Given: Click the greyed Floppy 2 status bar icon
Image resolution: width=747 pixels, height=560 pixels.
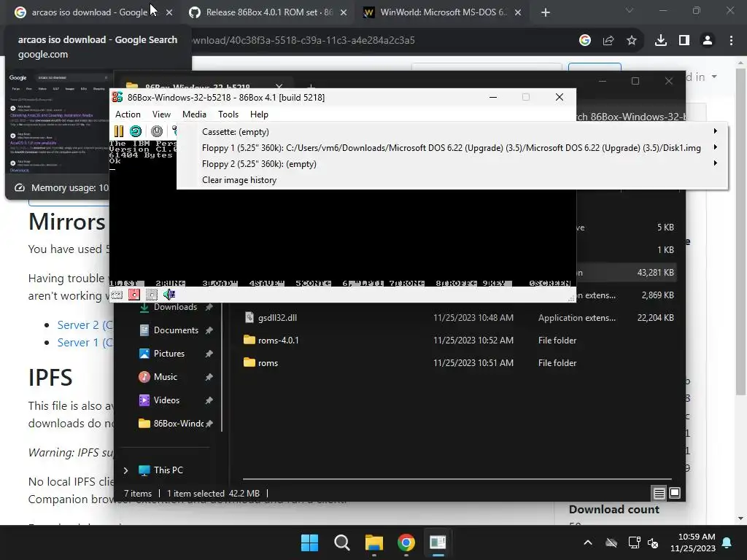Looking at the screenshot, I should pyautogui.click(x=152, y=295).
